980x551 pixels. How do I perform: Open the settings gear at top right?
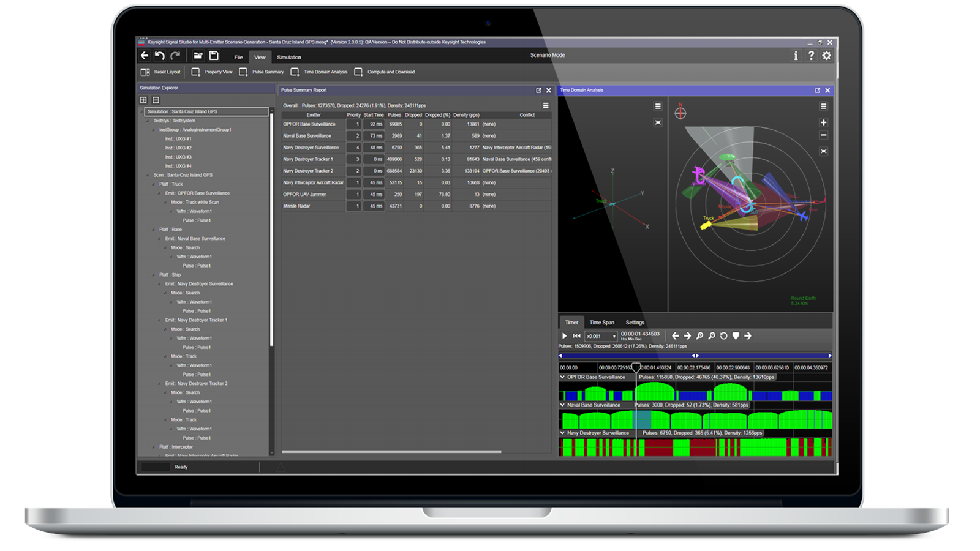(826, 56)
